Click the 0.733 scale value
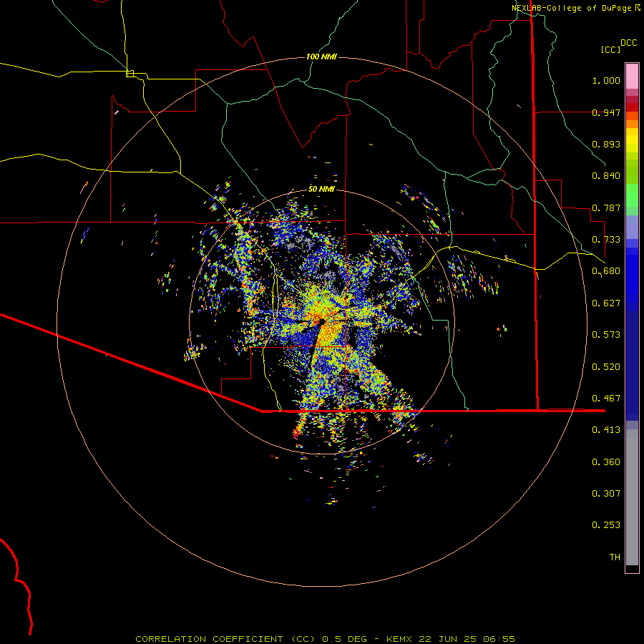The height and width of the screenshot is (644, 644). (606, 240)
